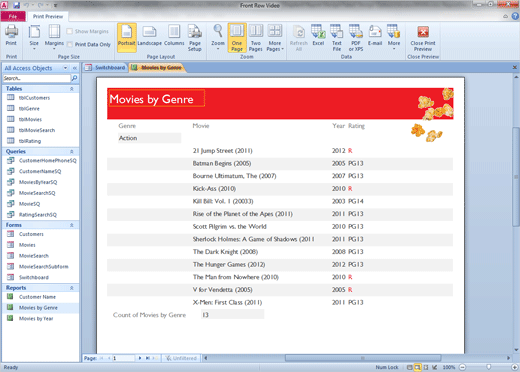The width and height of the screenshot is (520, 372).
Task: Click the Refresh All icon
Action: [x=299, y=38]
